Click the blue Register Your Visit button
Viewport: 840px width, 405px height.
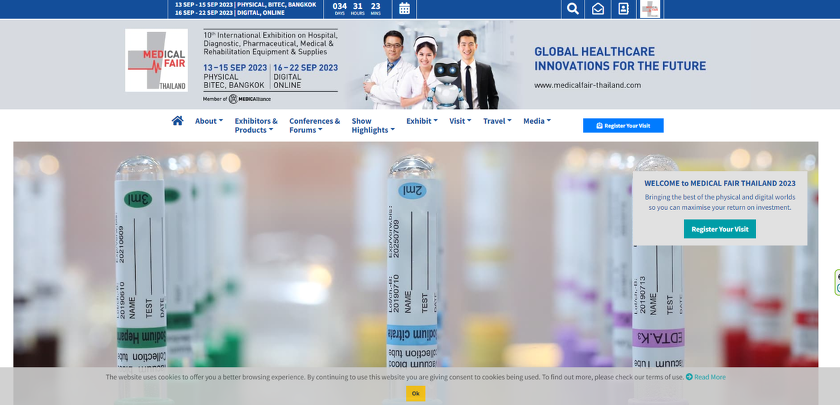[623, 126]
